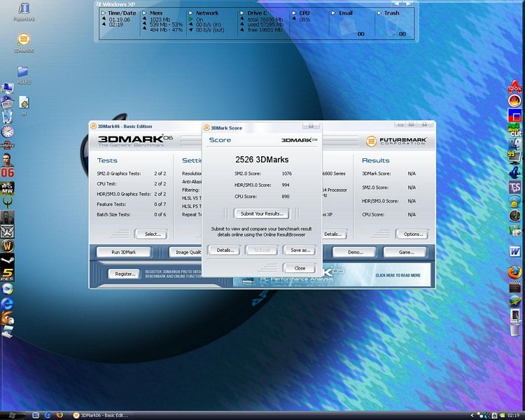Launch Quake icon in left dock
Screen dimensions: 525x420
pyautogui.click(x=8, y=202)
